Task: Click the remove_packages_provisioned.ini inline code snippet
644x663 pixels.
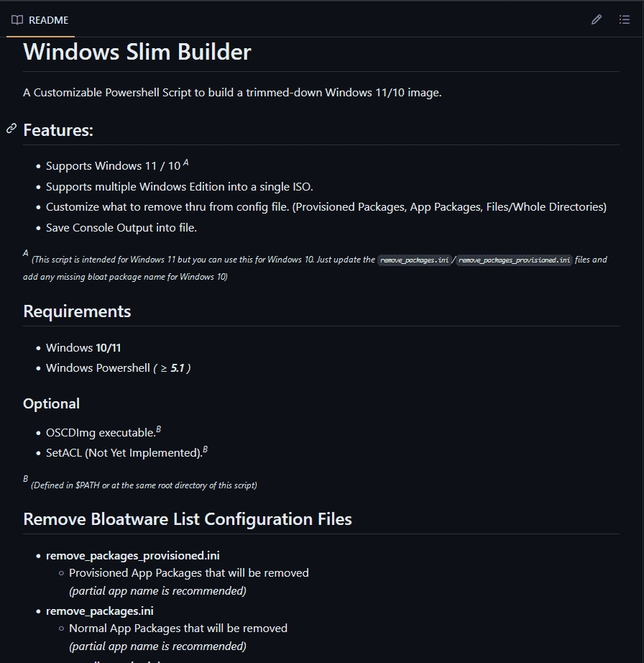Action: coord(514,260)
